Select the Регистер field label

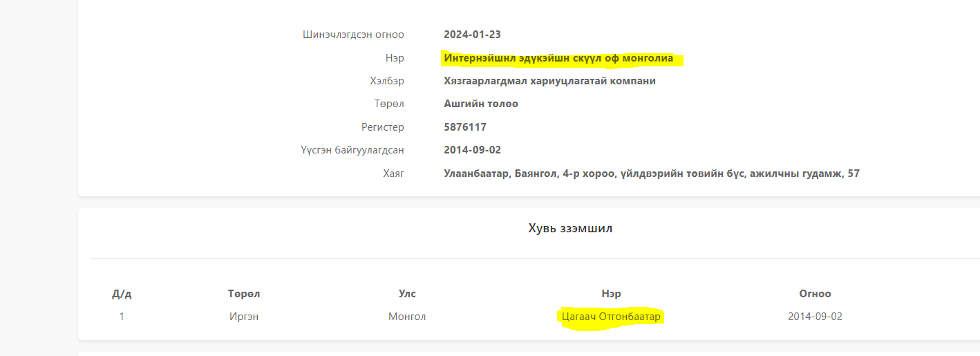tap(382, 127)
